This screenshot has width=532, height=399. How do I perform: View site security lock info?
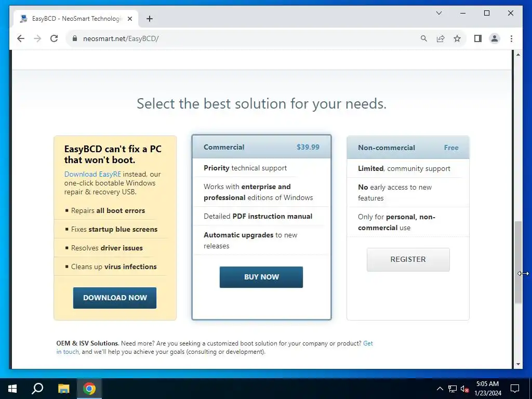click(x=75, y=38)
